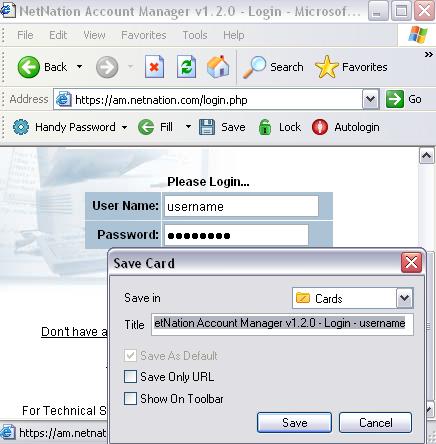Viewport: 436px width, 444px height.
Task: Click the card Title text field
Action: tap(282, 324)
